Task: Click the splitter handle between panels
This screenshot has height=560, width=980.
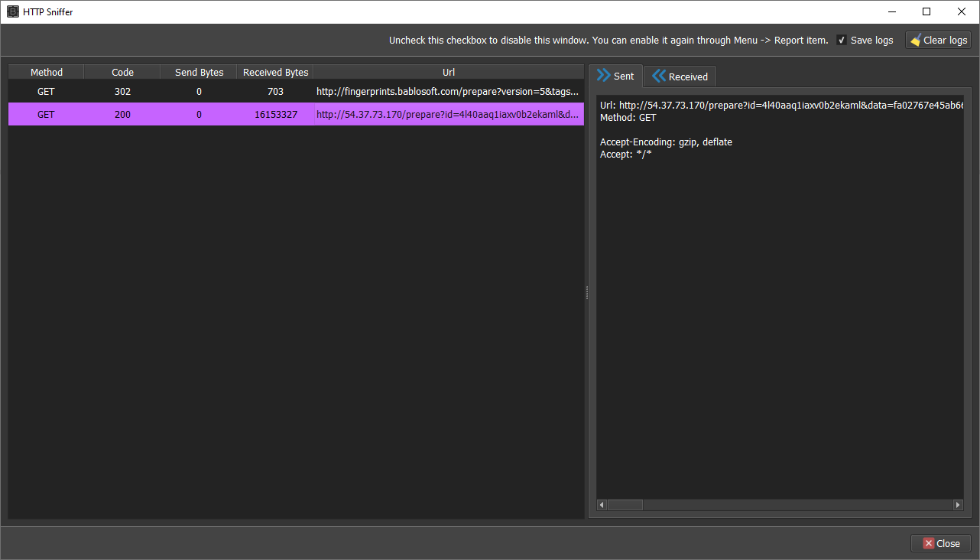Action: pos(586,293)
